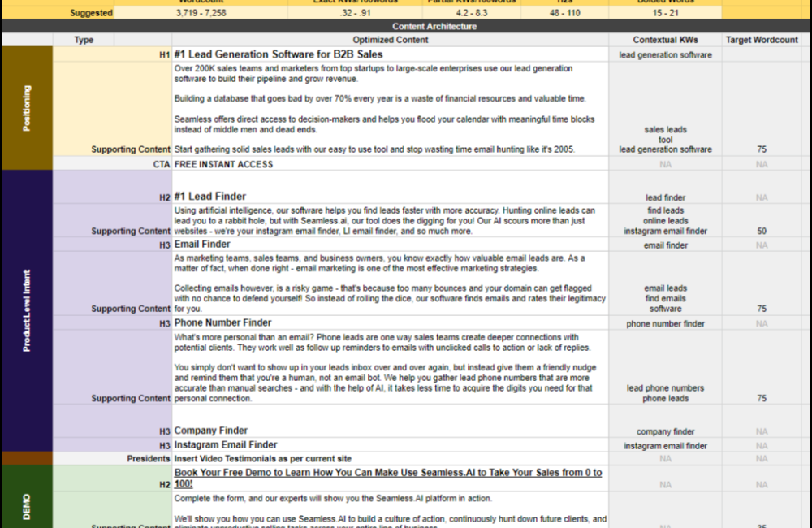812x528 pixels.
Task: Click the paragraph starting 'Using artificial intelligence'
Action: coord(385,221)
